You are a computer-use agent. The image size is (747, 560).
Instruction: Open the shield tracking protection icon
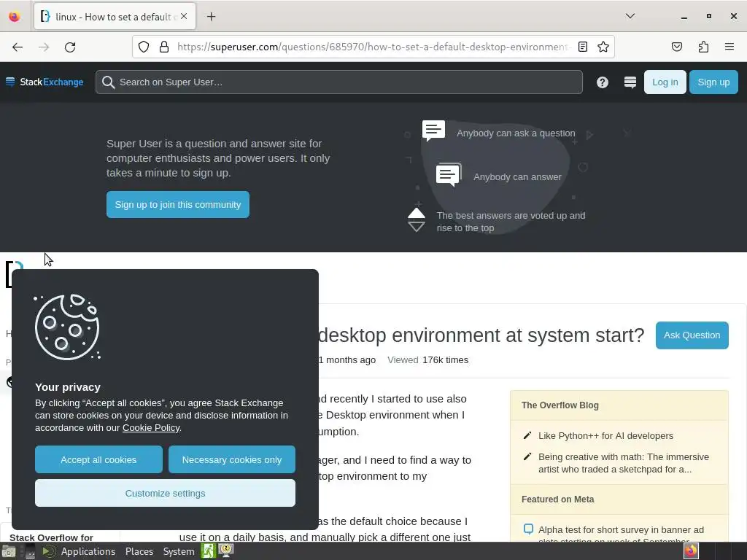[144, 47]
